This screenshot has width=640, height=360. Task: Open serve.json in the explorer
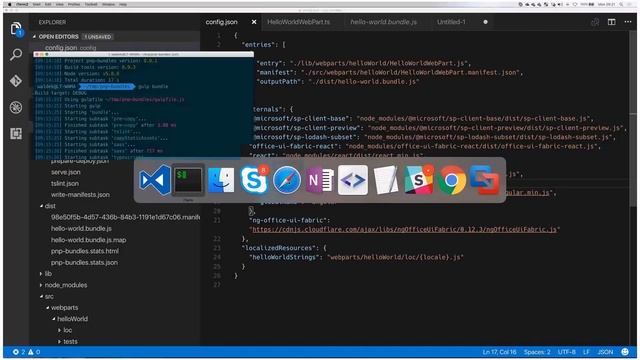[x=66, y=172]
